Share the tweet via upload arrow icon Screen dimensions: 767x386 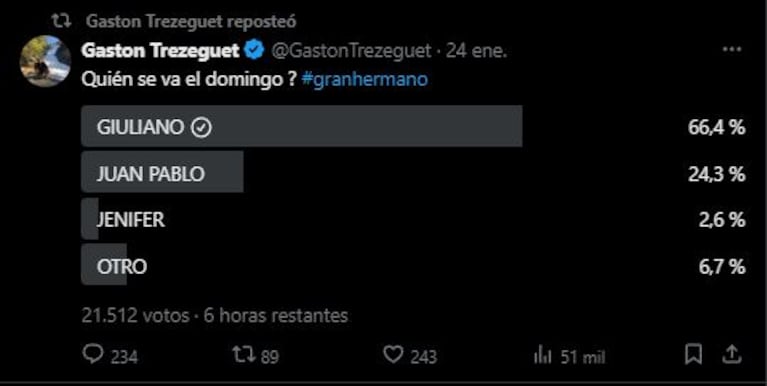[730, 354]
